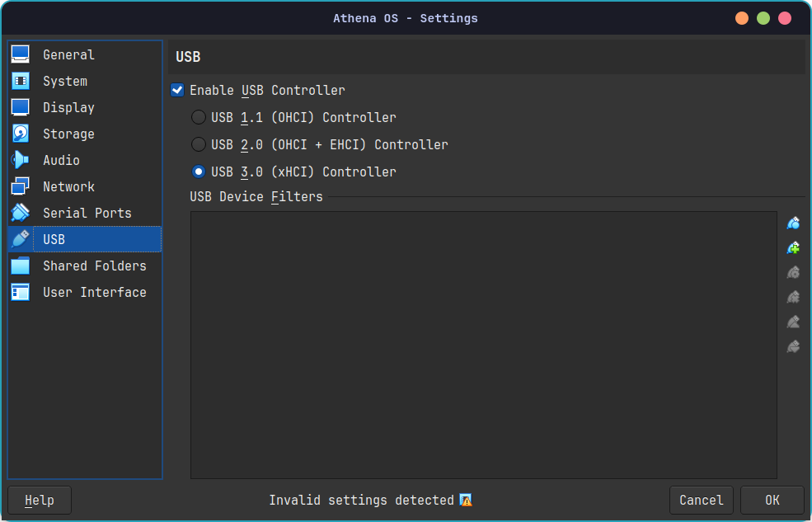Click the Storage sidebar icon

click(20, 134)
